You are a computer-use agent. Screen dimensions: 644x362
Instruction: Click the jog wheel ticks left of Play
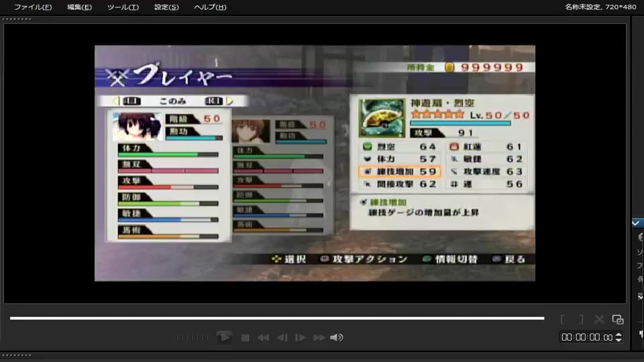coord(193,337)
